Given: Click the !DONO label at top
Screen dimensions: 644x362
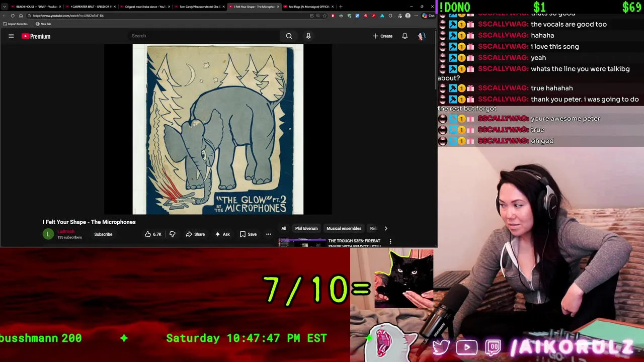Looking at the screenshot, I should click(x=455, y=7).
